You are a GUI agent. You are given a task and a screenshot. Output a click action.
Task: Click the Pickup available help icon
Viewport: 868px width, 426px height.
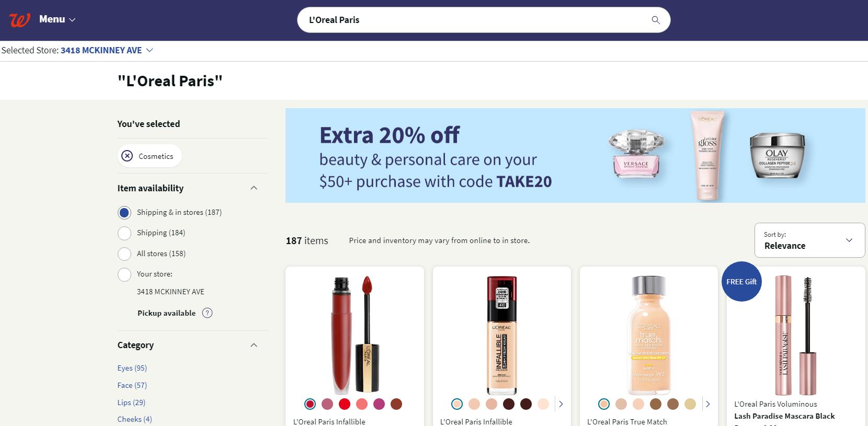pos(208,313)
